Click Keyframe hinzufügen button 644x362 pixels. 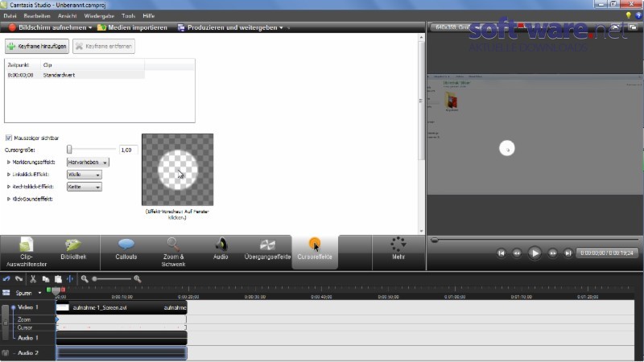pyautogui.click(x=37, y=46)
